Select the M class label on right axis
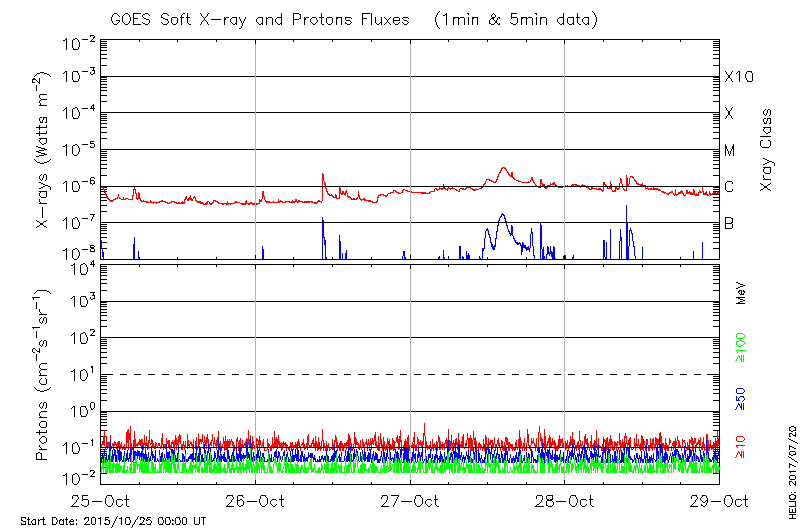Screen dimensions: 800x530 [x=729, y=150]
